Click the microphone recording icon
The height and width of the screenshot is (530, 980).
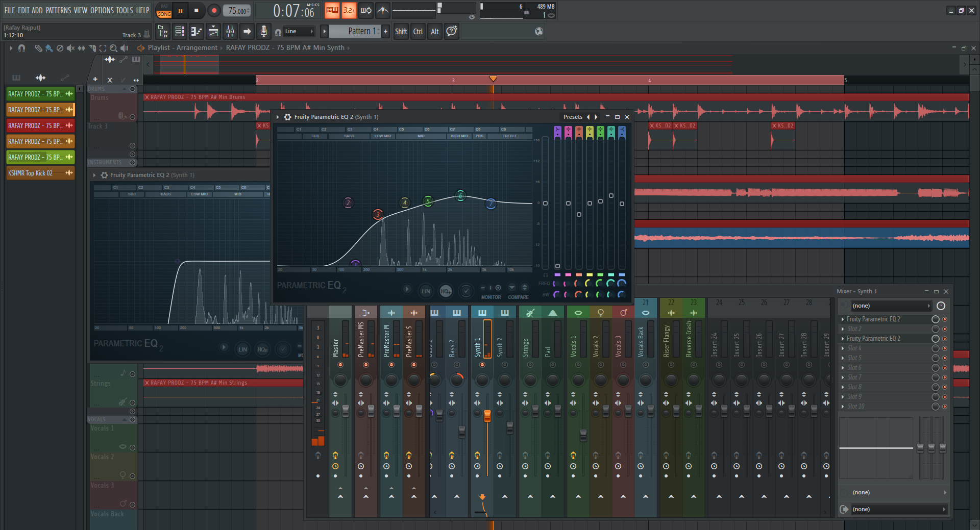263,32
